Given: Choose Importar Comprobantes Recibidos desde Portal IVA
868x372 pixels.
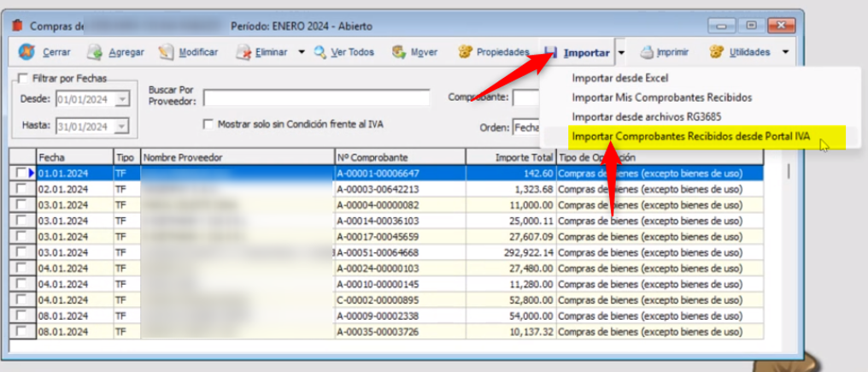Looking at the screenshot, I should pyautogui.click(x=690, y=135).
